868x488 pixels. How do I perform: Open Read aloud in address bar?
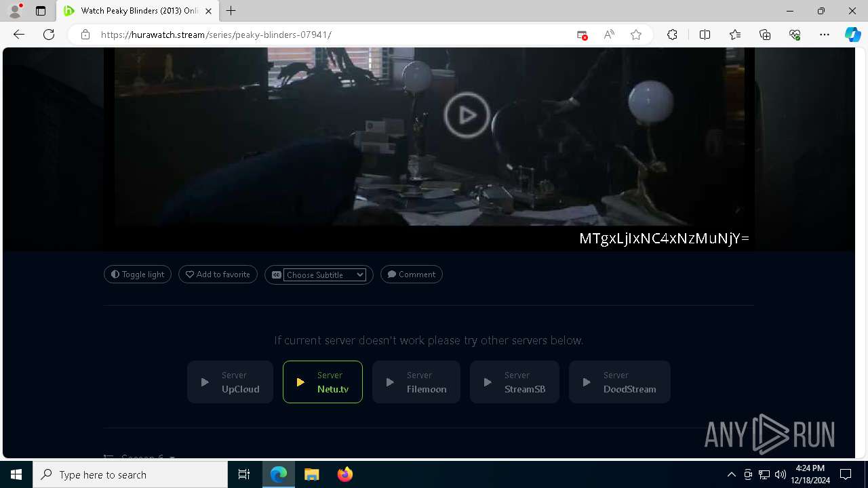(x=609, y=35)
